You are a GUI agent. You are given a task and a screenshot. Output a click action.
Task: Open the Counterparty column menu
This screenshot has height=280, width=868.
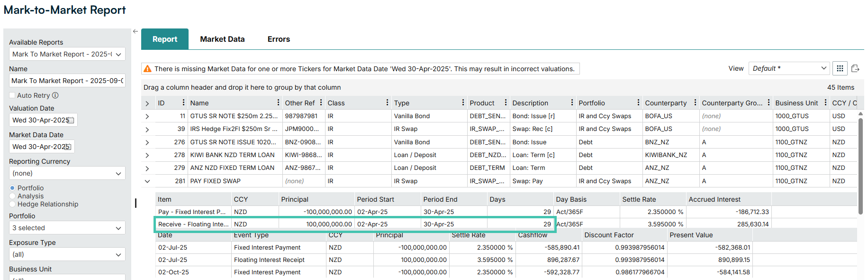point(695,103)
